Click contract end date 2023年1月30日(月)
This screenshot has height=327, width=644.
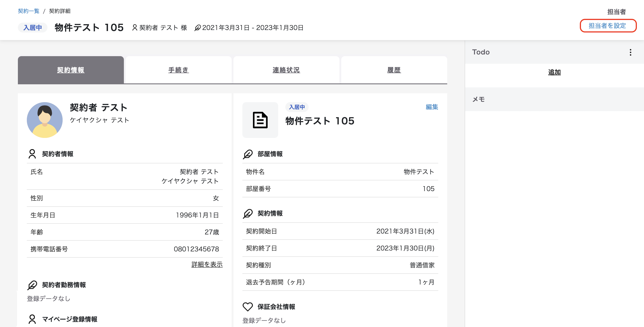tap(405, 248)
